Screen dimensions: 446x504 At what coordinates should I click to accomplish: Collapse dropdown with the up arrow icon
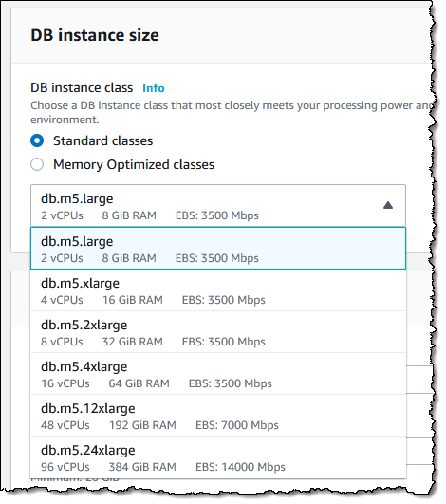pyautogui.click(x=388, y=205)
